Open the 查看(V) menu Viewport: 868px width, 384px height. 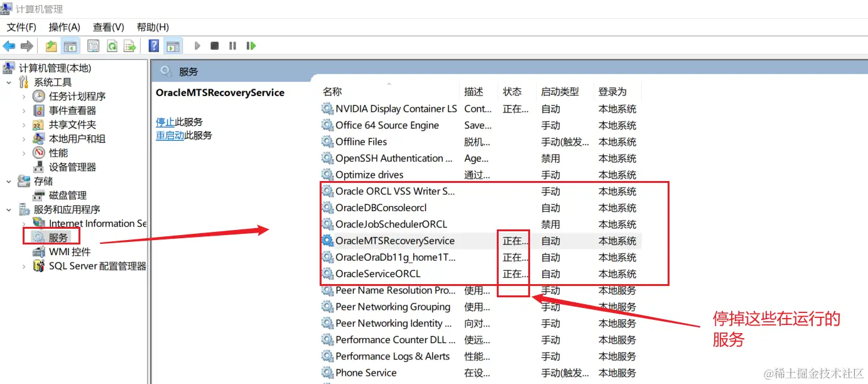[109, 27]
